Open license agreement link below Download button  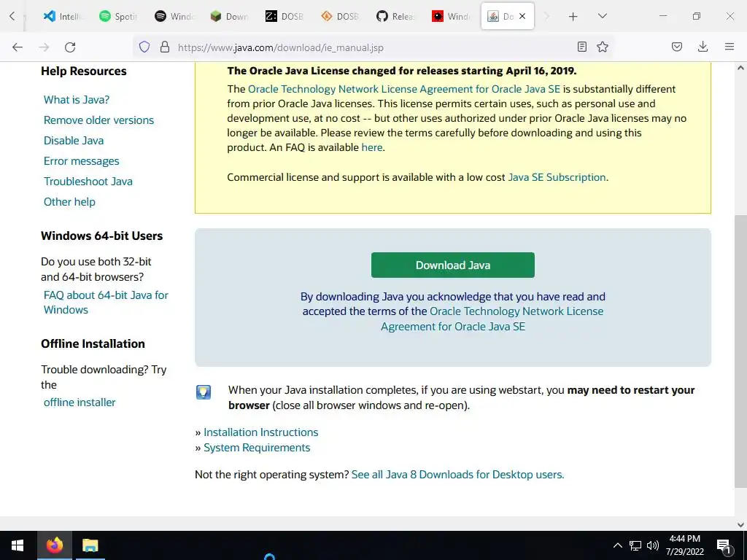[492, 319]
